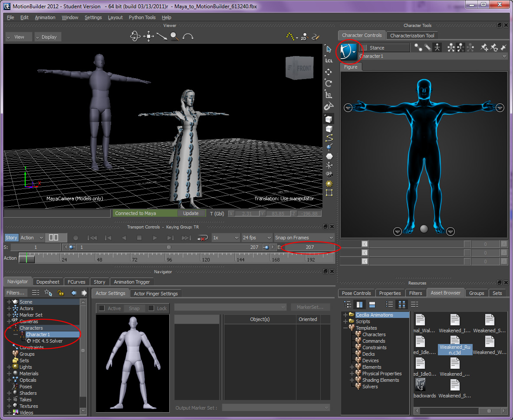Click the light bulb icon in the Viewer toolbar
The height and width of the screenshot is (420, 513).
tap(329, 183)
